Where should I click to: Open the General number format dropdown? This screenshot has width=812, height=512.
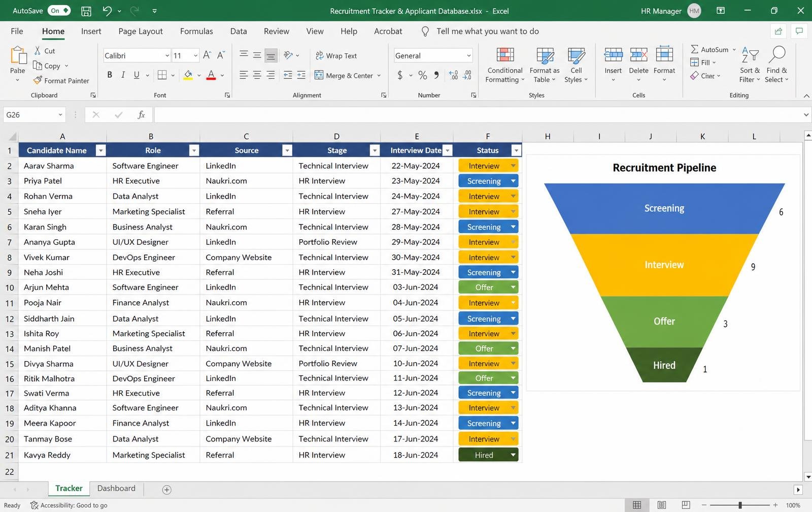[468, 55]
